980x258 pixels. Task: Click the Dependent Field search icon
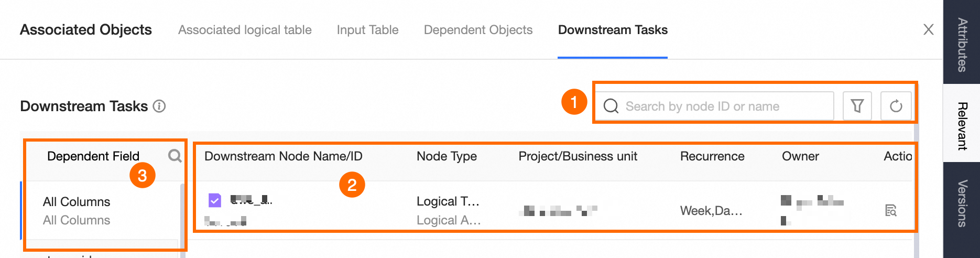(x=175, y=156)
